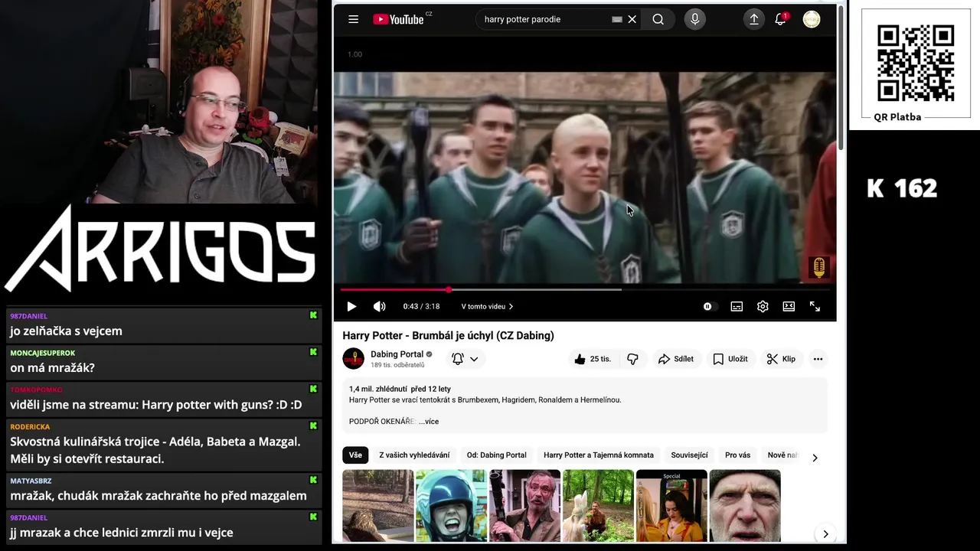Mute the video with speaker icon
The height and width of the screenshot is (551, 980).
(x=379, y=306)
